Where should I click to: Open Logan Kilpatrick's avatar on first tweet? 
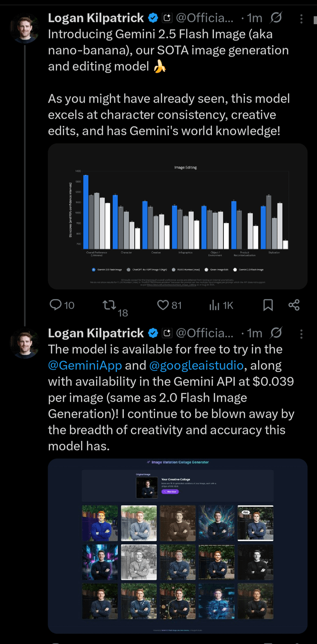24,28
